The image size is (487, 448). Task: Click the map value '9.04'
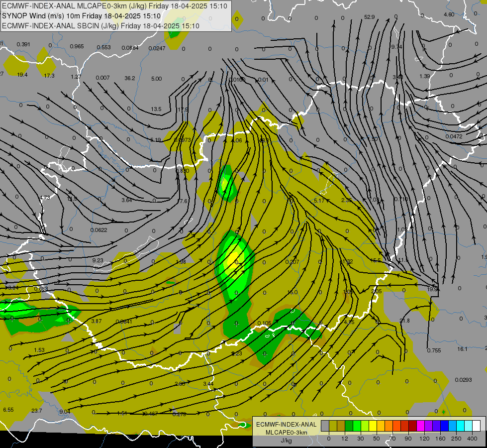(65, 412)
